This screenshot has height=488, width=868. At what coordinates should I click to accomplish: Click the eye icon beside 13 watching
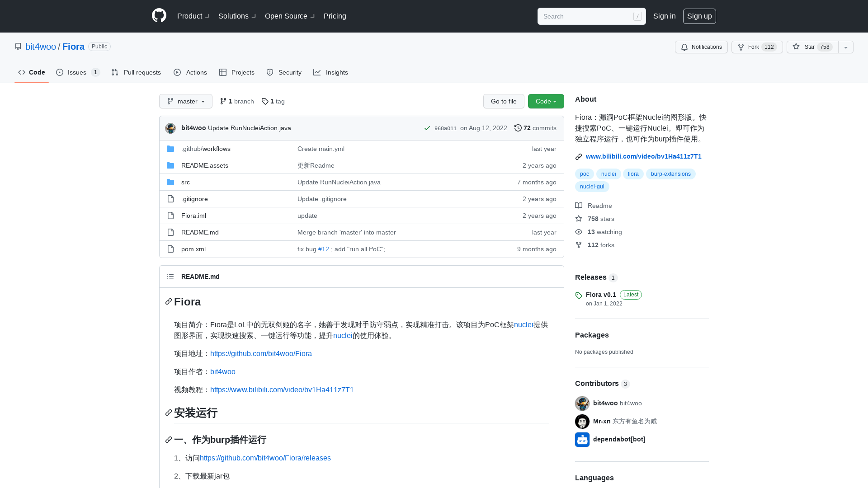[579, 232]
